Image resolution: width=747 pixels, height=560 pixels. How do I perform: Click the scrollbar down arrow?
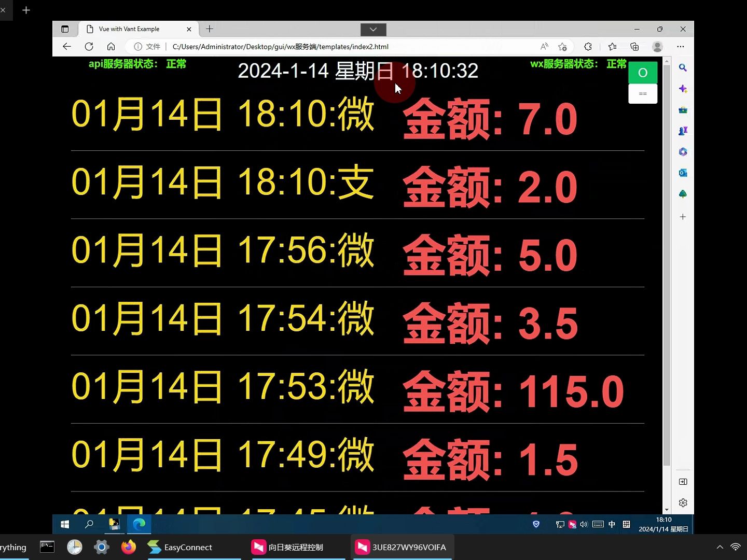click(x=667, y=510)
